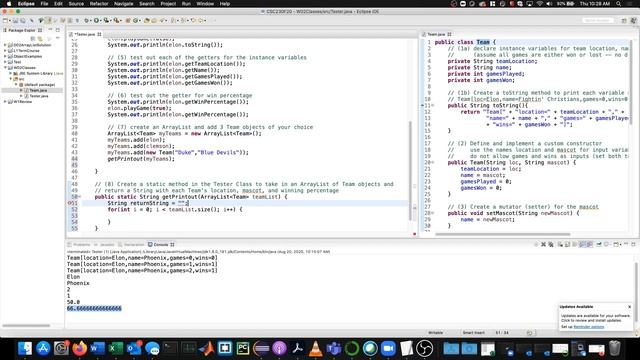Screen dimensions: 640x360
Task: Expand the L1TermCourse project
Action: point(5,51)
